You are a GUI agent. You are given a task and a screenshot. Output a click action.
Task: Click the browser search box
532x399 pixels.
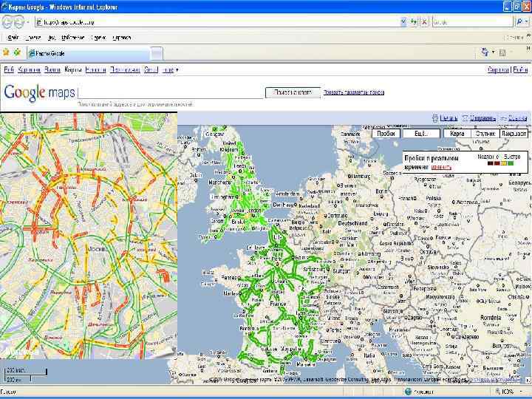pos(472,22)
